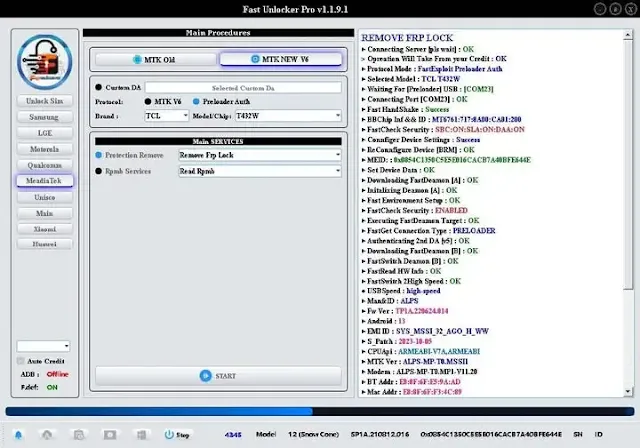The width and height of the screenshot is (640, 448).
Task: Open the Qualcomm section
Action: tap(45, 165)
